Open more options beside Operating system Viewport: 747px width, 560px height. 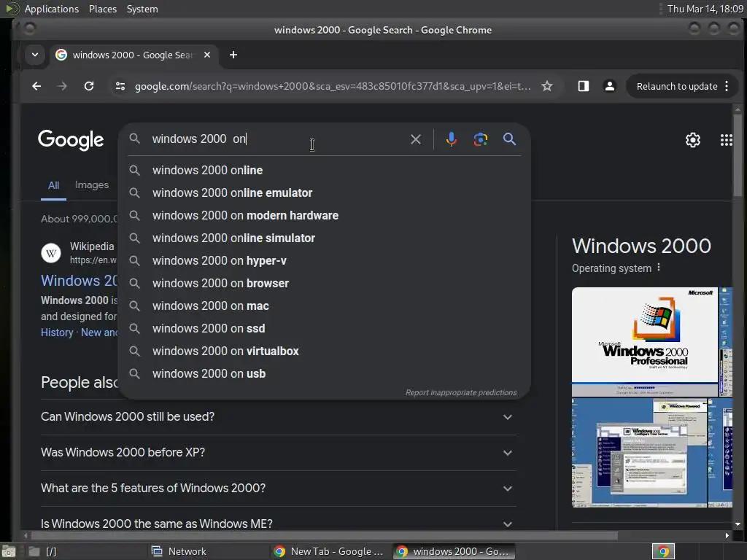point(659,268)
